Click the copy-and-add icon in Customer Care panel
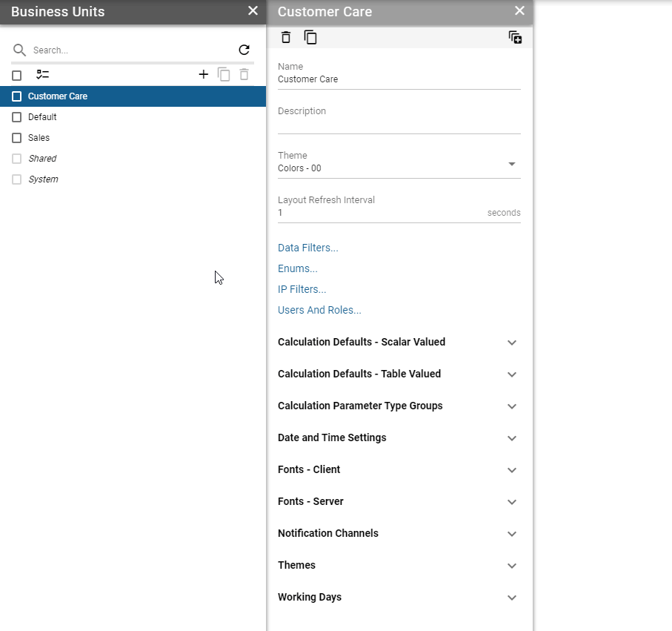The height and width of the screenshot is (631, 672). click(x=515, y=37)
